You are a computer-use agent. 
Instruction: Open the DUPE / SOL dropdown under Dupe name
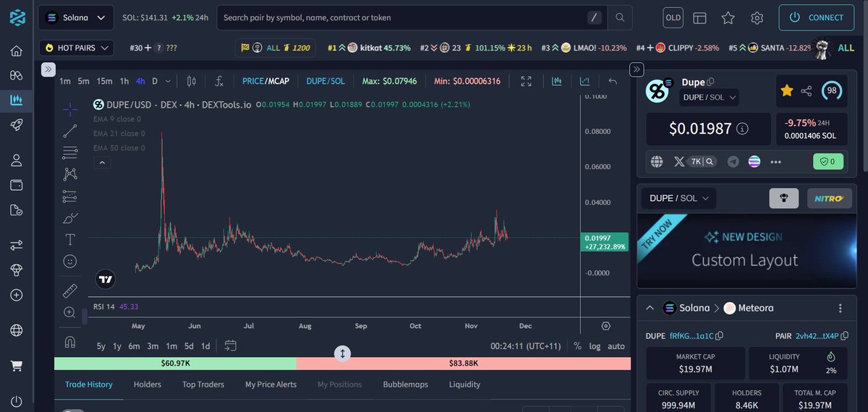(x=710, y=97)
